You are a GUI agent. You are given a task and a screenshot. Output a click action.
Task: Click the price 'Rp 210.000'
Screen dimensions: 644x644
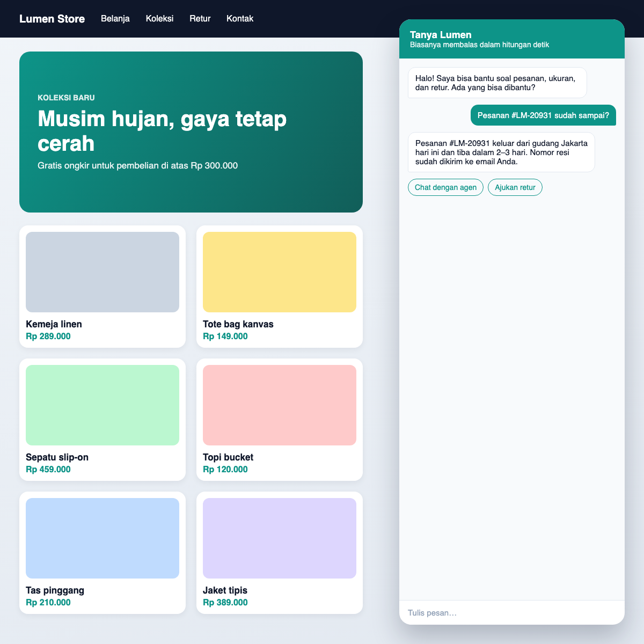click(48, 603)
